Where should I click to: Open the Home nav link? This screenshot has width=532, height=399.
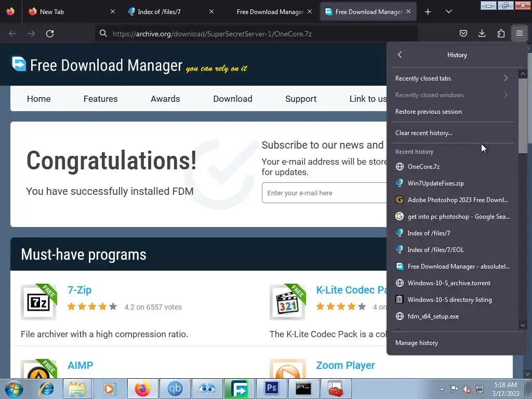[38, 99]
